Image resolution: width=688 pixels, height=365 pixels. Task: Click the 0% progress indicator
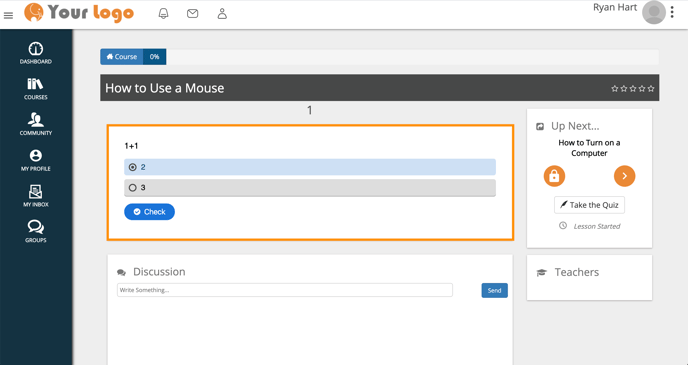pyautogui.click(x=154, y=57)
